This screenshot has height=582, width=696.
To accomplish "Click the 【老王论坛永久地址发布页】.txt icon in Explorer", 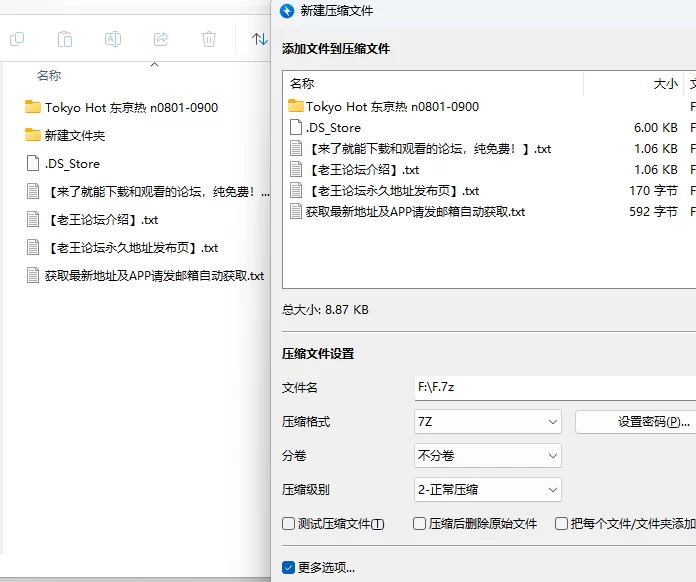I will point(33,247).
